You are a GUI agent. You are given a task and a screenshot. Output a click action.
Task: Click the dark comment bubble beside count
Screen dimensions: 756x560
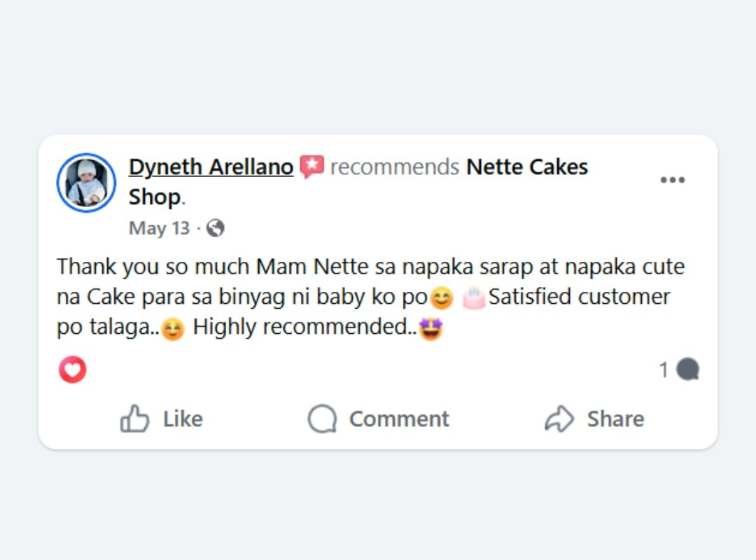(x=687, y=370)
